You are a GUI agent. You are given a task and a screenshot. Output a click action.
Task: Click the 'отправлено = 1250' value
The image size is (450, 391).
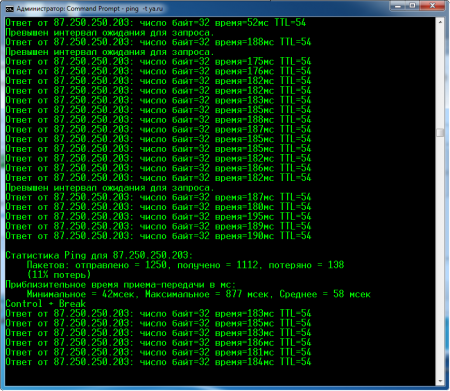click(x=121, y=265)
